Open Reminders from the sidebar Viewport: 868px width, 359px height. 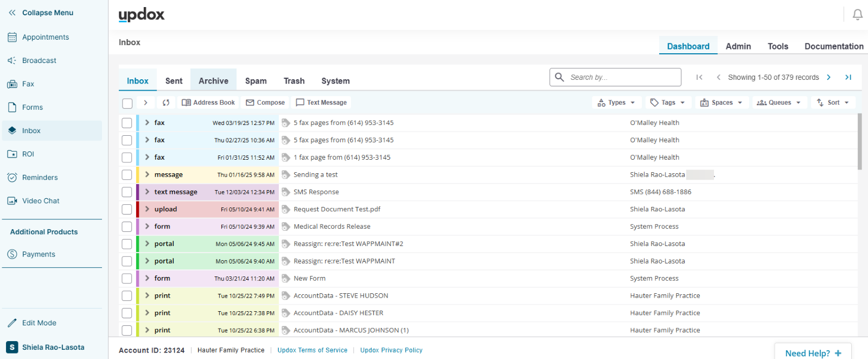point(40,177)
